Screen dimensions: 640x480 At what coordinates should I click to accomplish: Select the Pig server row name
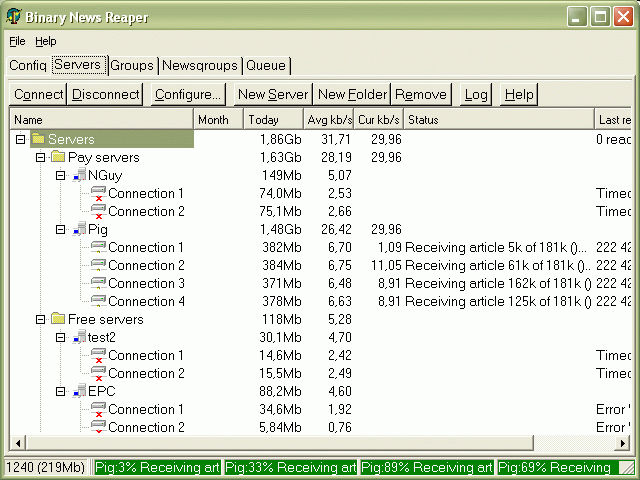pyautogui.click(x=98, y=229)
